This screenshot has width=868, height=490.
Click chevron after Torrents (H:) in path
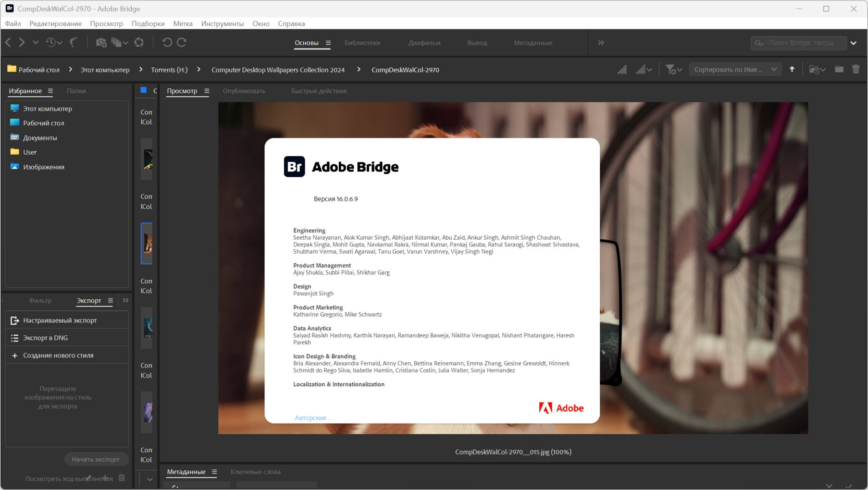[x=198, y=70]
